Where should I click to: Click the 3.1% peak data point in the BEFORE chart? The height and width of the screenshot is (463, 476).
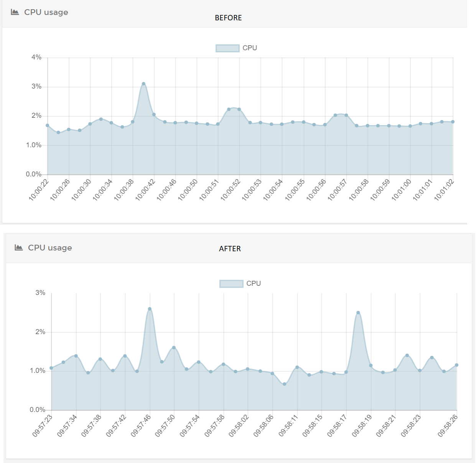click(x=143, y=84)
